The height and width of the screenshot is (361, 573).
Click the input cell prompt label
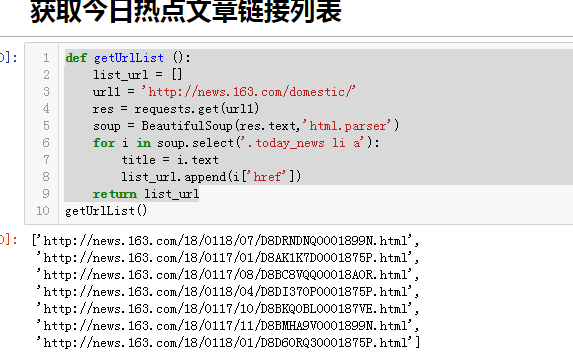[x=9, y=58]
